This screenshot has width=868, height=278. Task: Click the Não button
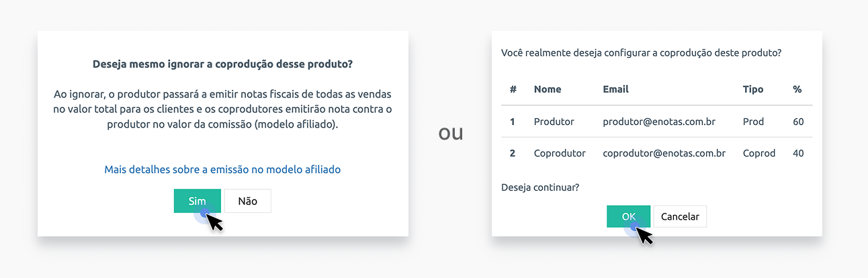click(x=247, y=201)
